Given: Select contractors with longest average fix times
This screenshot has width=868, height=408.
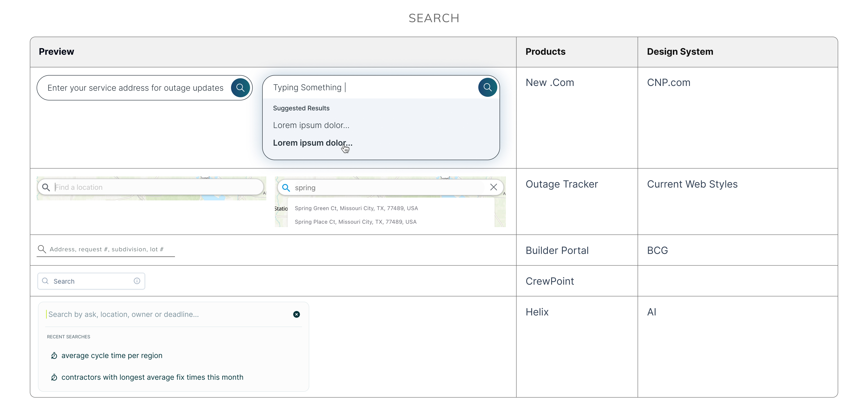Looking at the screenshot, I should point(152,377).
